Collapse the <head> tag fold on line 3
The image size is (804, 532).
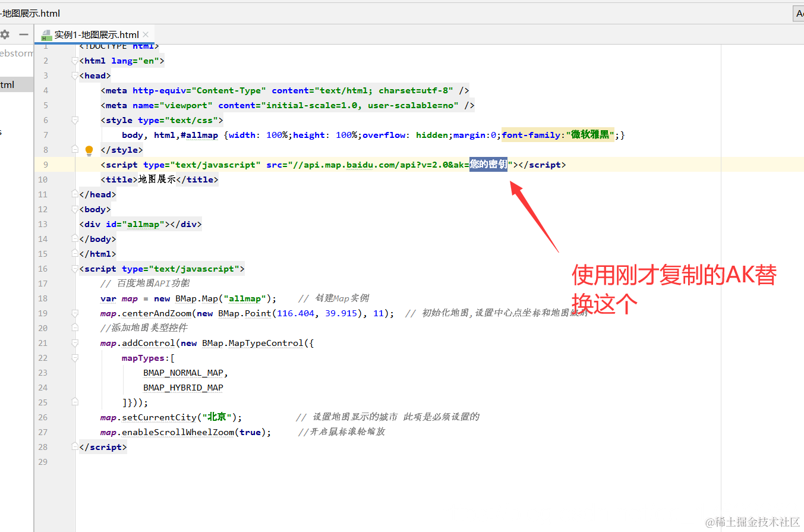[x=75, y=75]
